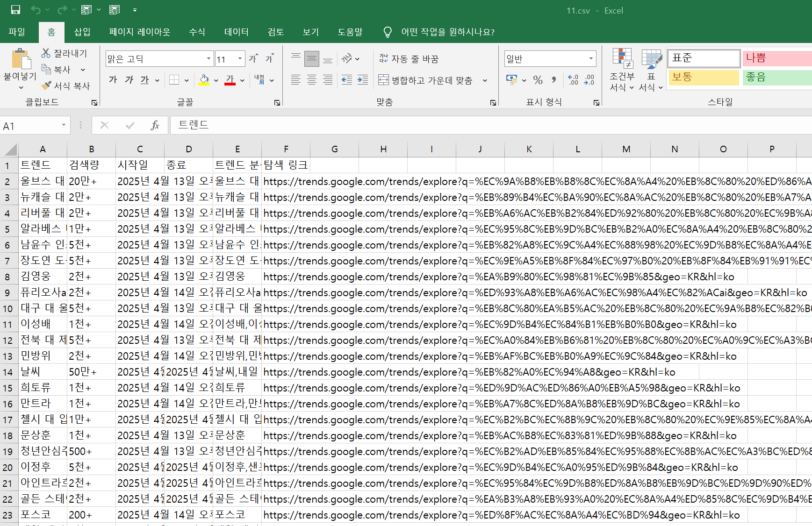Viewport: 812px width, 526px height.
Task: Click decrease decimal icon
Action: pos(589,80)
